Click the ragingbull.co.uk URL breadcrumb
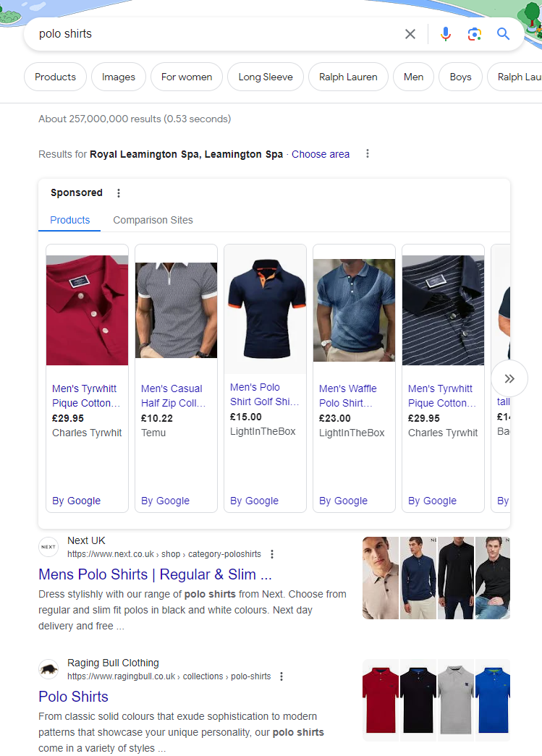This screenshot has width=542, height=756. click(169, 676)
